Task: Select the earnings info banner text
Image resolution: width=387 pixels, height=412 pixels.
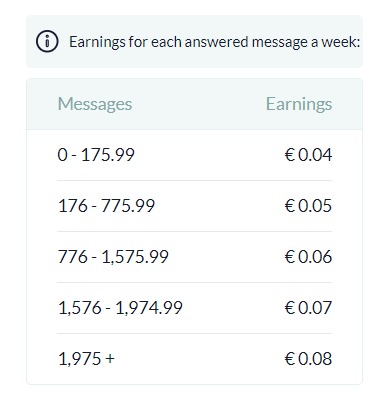Action: click(214, 42)
